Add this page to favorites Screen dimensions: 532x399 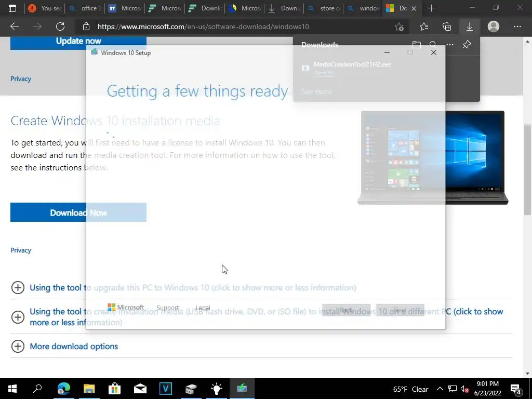pyautogui.click(x=400, y=26)
